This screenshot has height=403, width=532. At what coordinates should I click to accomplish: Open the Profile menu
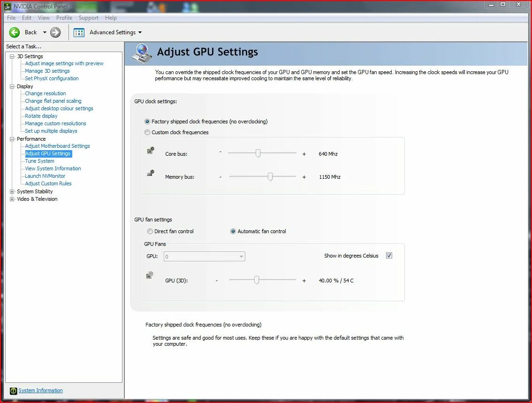pyautogui.click(x=64, y=18)
